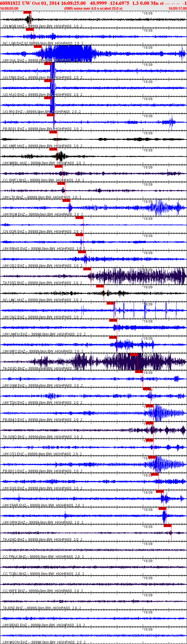The height and width of the screenshot is (644, 187).
Task: Click the end time 16:09:17.00 label
Action: tap(177, 9)
